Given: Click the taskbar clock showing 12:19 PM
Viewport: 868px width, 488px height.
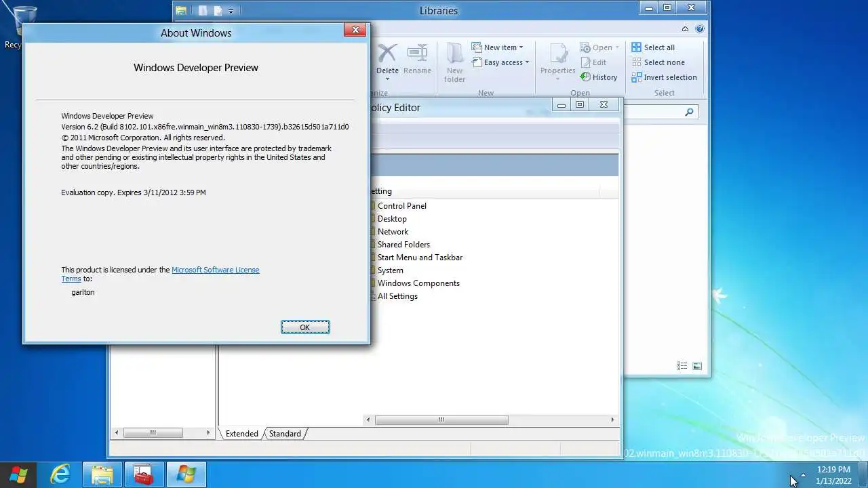Looking at the screenshot, I should (x=833, y=475).
